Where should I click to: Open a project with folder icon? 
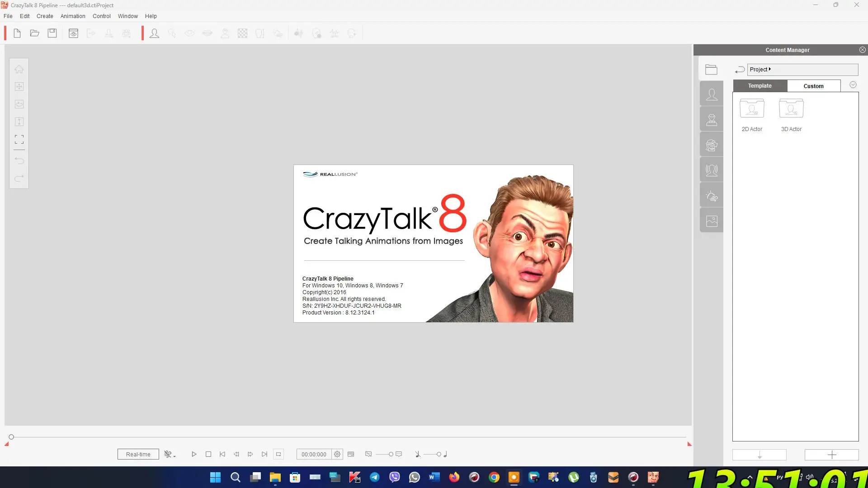click(x=35, y=33)
